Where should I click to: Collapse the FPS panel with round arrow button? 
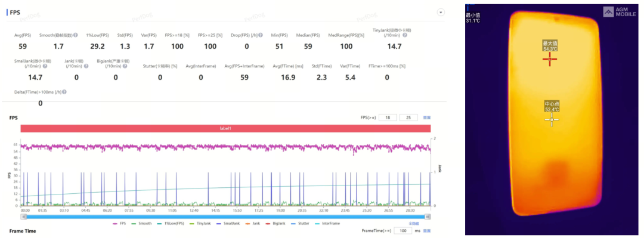pyautogui.click(x=441, y=13)
